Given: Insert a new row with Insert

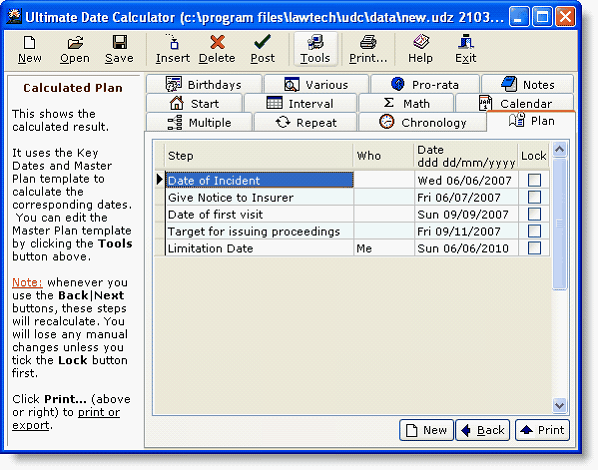Looking at the screenshot, I should pyautogui.click(x=173, y=49).
